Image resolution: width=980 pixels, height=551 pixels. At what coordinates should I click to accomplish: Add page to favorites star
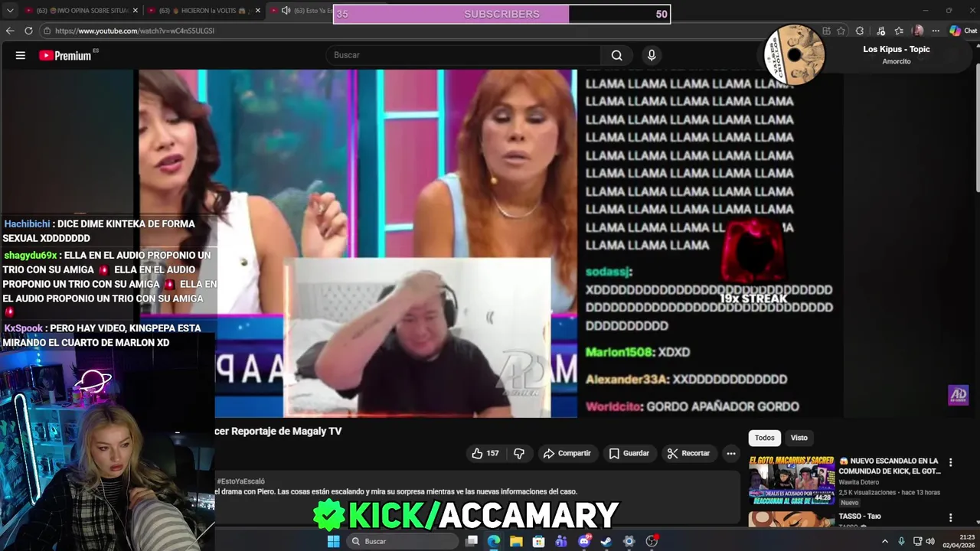(x=841, y=31)
